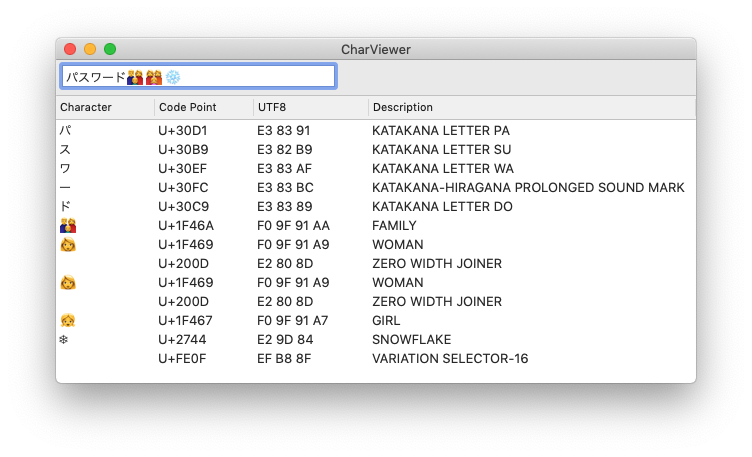This screenshot has height=457, width=752.
Task: Click UTF8 value E3 82 B9
Action: pyautogui.click(x=284, y=150)
